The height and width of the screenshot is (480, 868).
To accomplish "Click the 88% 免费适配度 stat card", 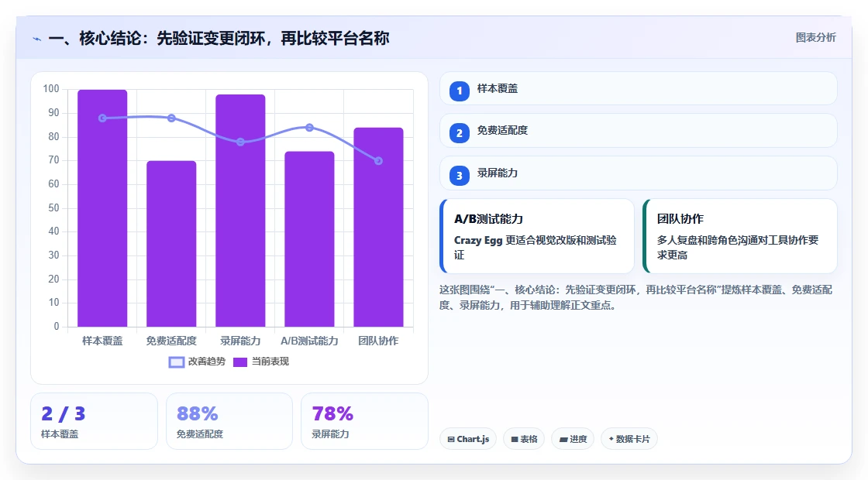I will click(x=229, y=421).
